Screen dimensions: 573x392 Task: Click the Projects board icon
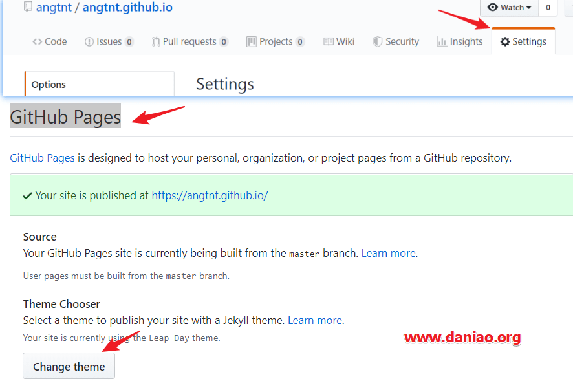252,41
